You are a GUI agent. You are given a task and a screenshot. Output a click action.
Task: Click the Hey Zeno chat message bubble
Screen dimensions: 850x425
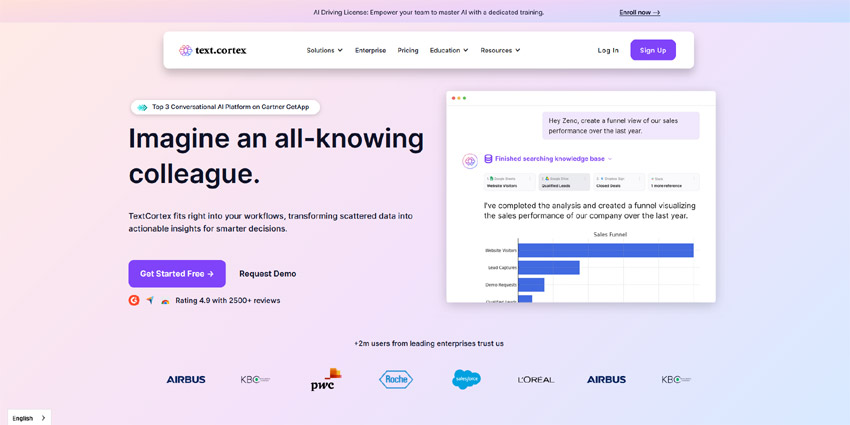[x=621, y=126]
